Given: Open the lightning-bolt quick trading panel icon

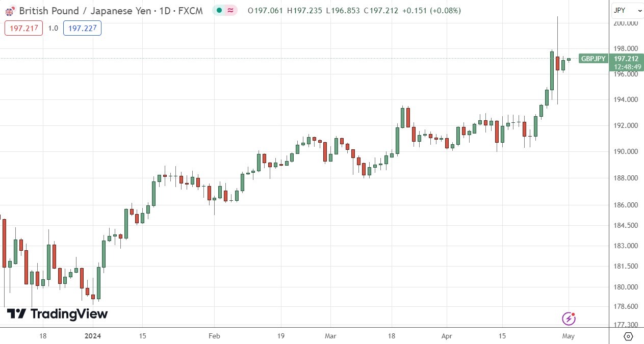Looking at the screenshot, I should pos(570,318).
